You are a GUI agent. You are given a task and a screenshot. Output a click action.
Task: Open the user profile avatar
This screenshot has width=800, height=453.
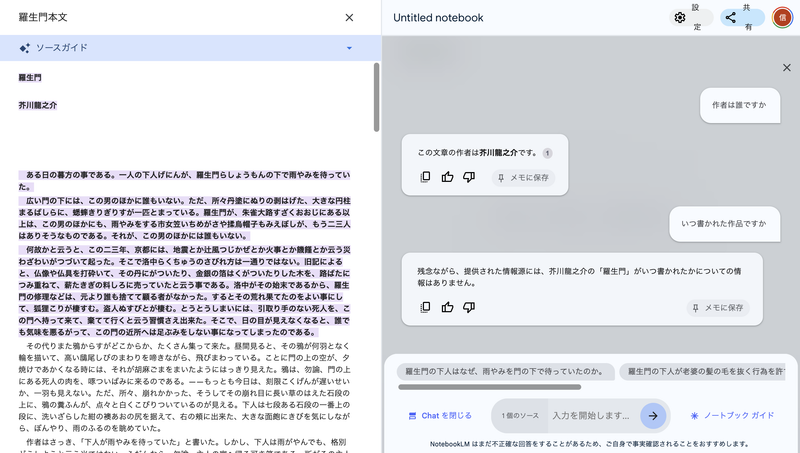pyautogui.click(x=782, y=17)
